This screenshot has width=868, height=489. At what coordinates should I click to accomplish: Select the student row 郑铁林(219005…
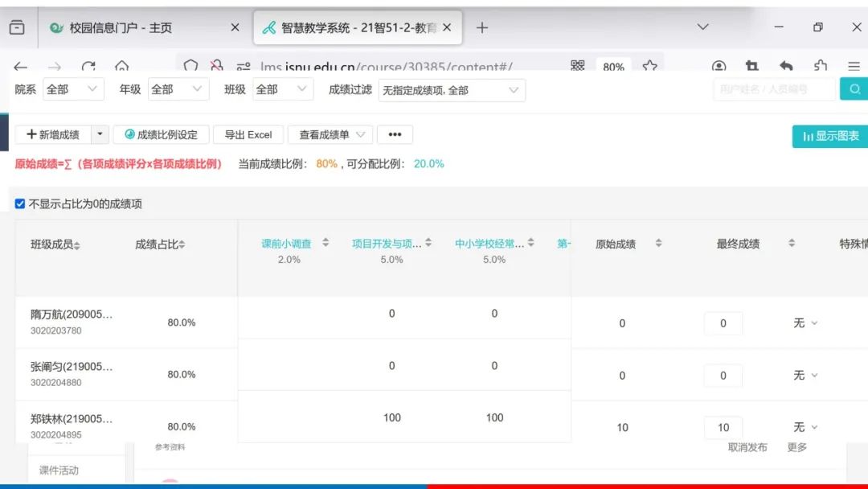tap(72, 419)
